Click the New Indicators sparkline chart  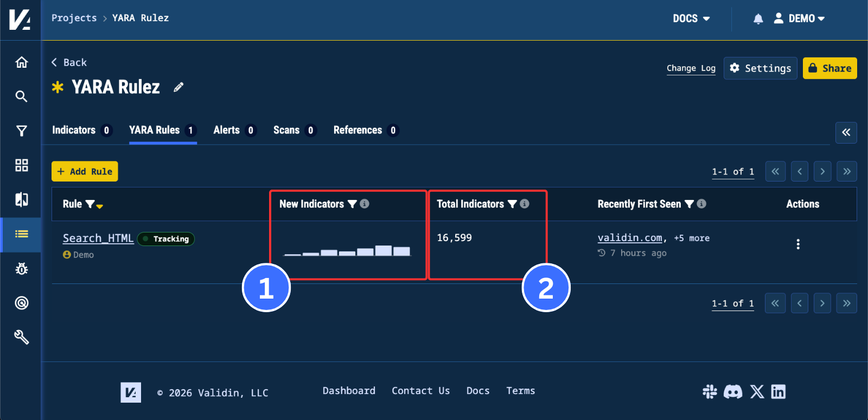click(347, 250)
